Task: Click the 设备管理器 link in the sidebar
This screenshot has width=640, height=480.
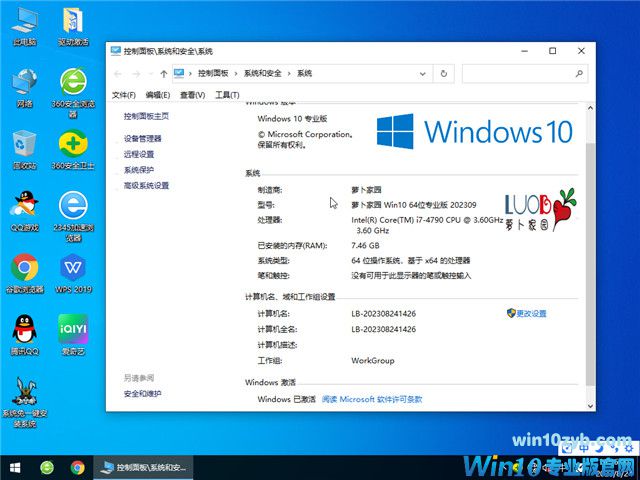Action: (143, 138)
